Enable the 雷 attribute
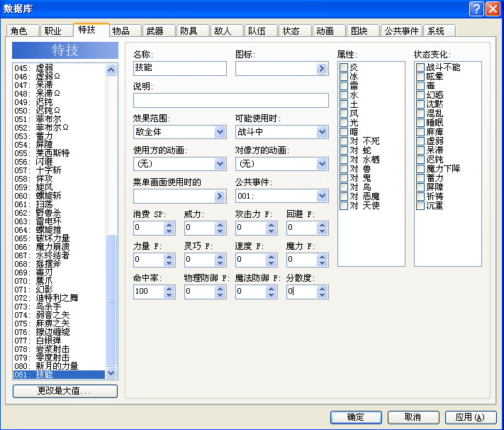Viewport: 504px width, 430px height. pyautogui.click(x=344, y=86)
